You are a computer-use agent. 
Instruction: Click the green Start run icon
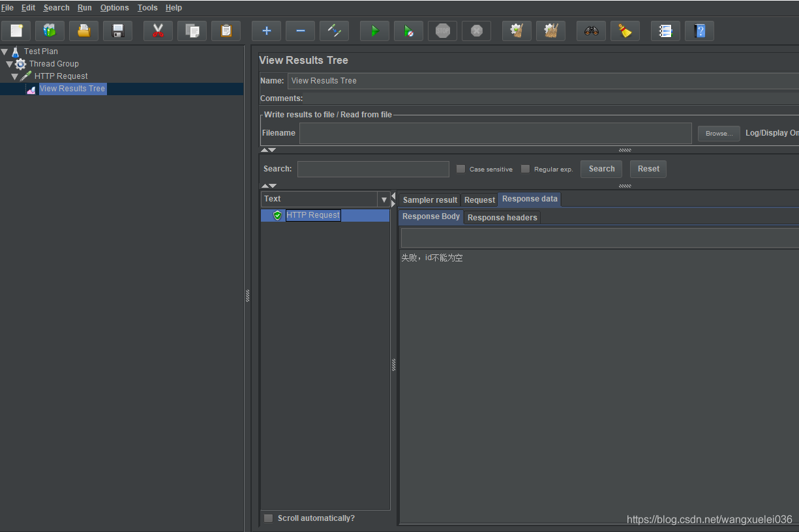[x=374, y=31]
